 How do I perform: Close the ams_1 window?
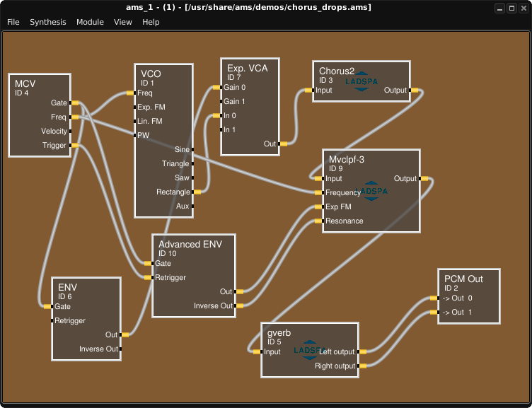click(x=524, y=8)
